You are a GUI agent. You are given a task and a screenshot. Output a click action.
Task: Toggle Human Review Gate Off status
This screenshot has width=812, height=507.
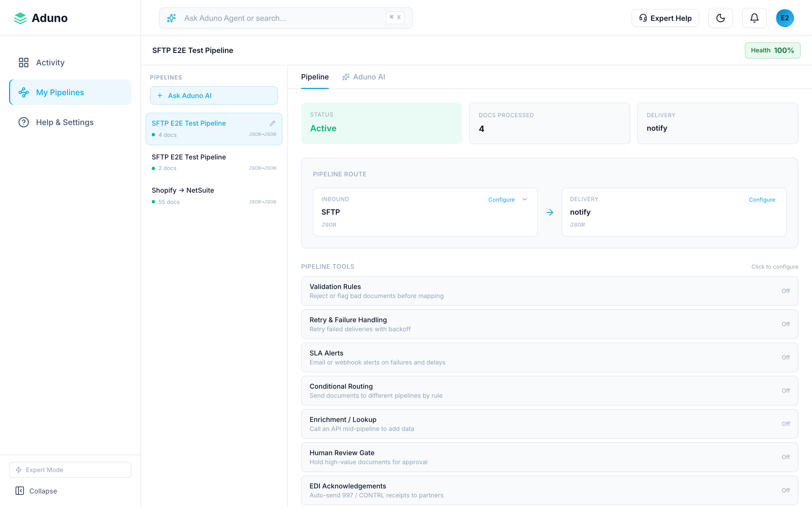tap(785, 457)
